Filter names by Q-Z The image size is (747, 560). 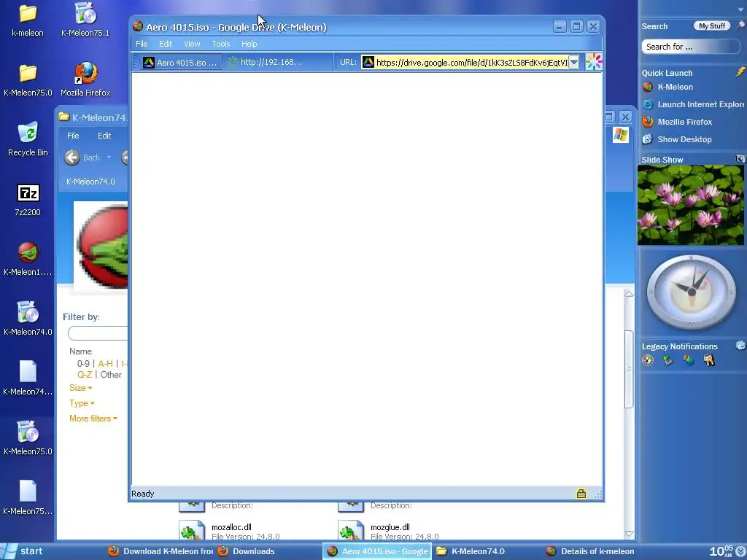(x=85, y=375)
